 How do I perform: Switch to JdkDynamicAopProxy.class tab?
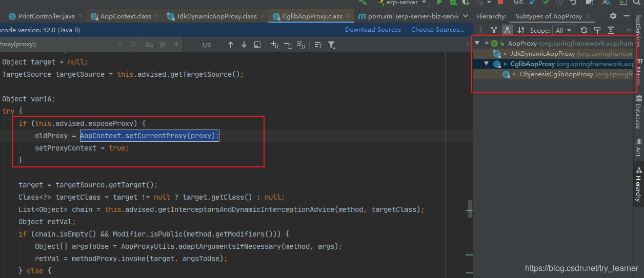pos(216,16)
